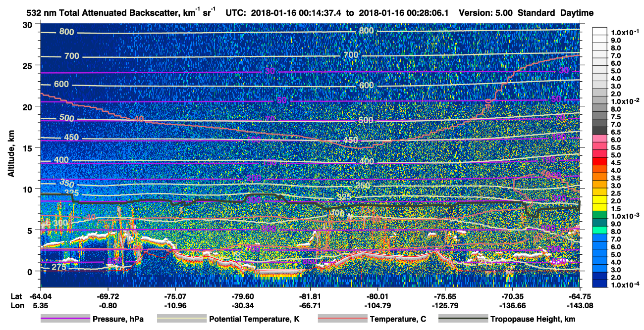Click the "Tropopause Height, km" legend label
The width and height of the screenshot is (644, 330).
click(x=533, y=320)
